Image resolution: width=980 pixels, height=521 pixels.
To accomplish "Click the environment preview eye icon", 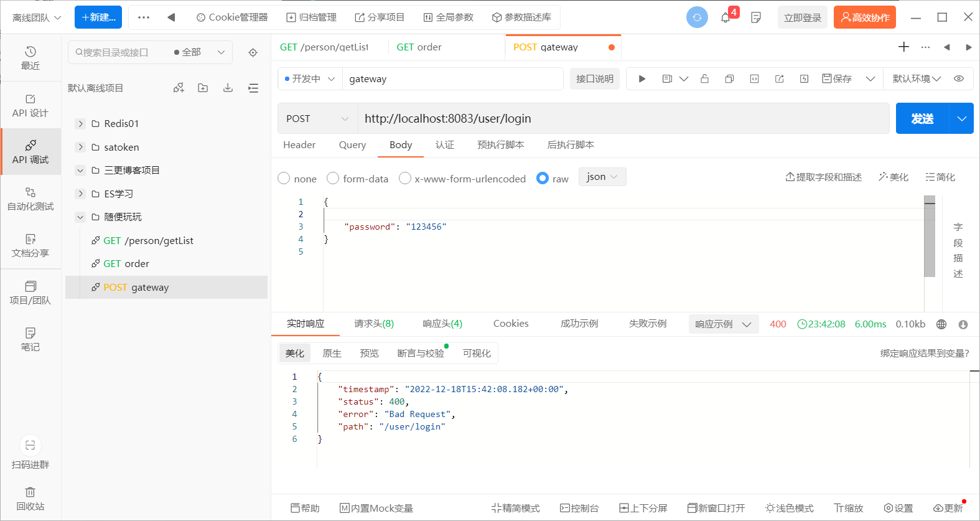I will (959, 78).
